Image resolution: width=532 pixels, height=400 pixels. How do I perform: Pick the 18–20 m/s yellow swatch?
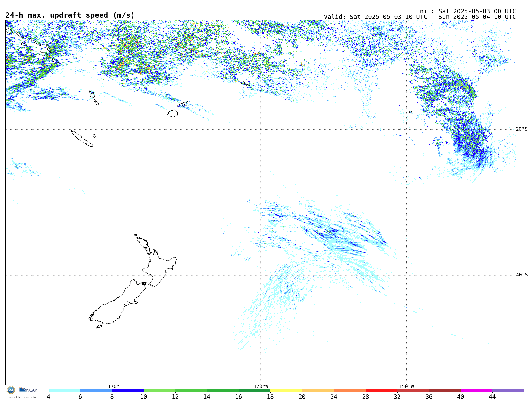[x=286, y=391]
